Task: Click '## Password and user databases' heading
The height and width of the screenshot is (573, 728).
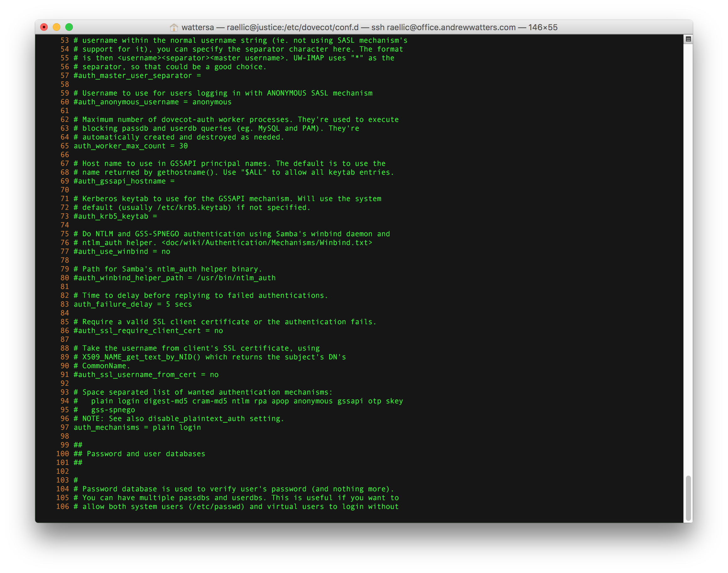Action: click(139, 454)
